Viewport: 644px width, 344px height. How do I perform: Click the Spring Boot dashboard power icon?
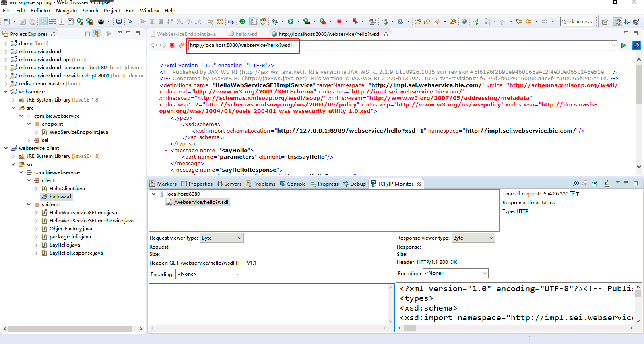coord(242,21)
